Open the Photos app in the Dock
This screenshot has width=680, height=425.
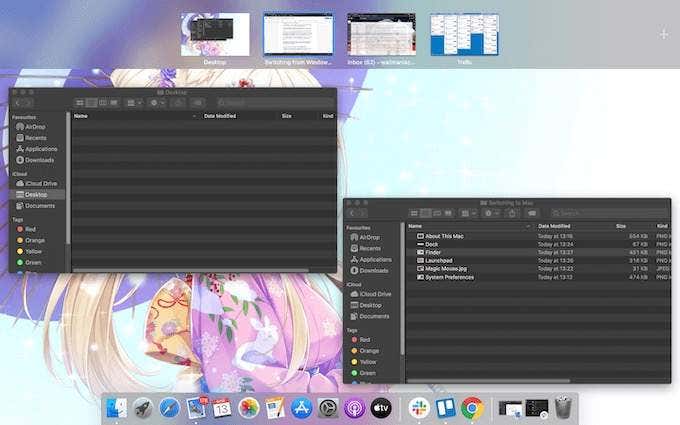click(x=248, y=408)
